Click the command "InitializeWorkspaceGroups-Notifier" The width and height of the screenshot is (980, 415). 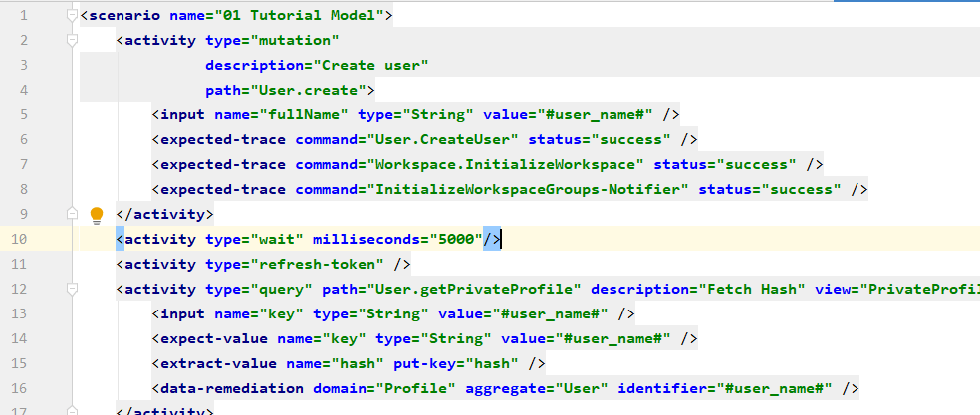point(528,189)
